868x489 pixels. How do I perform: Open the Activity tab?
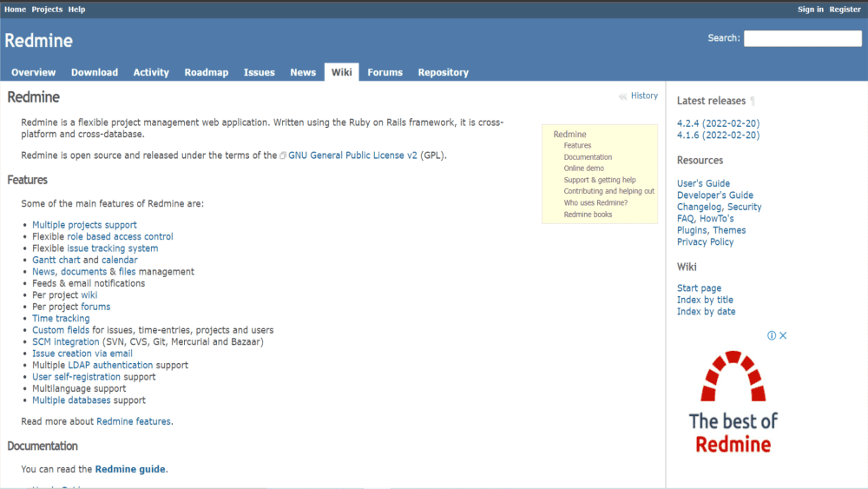(151, 73)
